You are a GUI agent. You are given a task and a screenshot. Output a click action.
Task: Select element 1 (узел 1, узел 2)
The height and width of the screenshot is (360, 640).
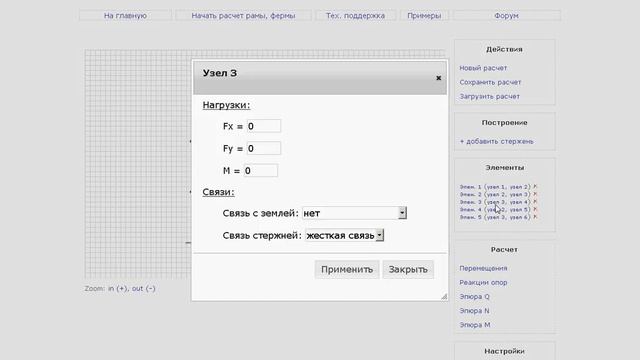[495, 187]
